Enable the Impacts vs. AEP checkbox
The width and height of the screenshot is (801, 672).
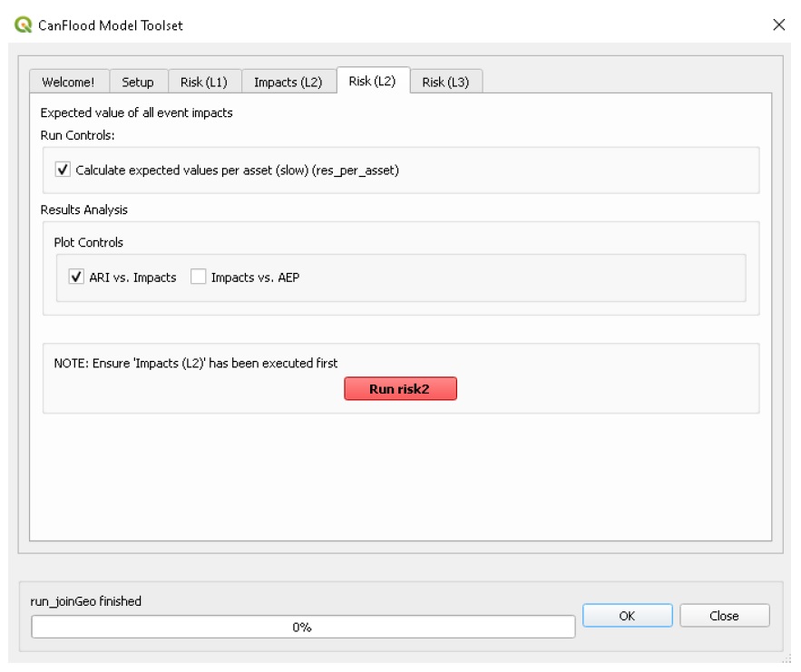pos(198,277)
